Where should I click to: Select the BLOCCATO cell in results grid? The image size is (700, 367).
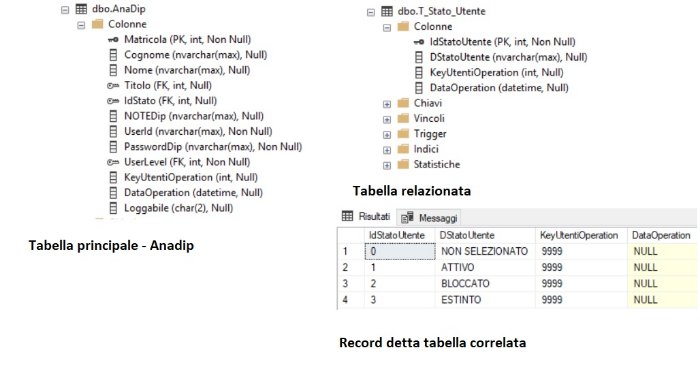tap(485, 284)
